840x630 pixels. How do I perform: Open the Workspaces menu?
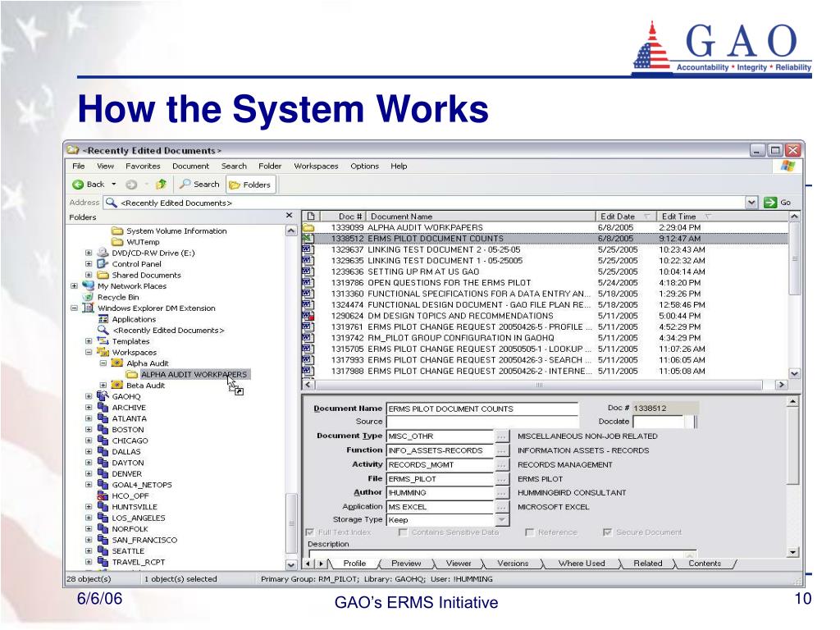coord(316,166)
